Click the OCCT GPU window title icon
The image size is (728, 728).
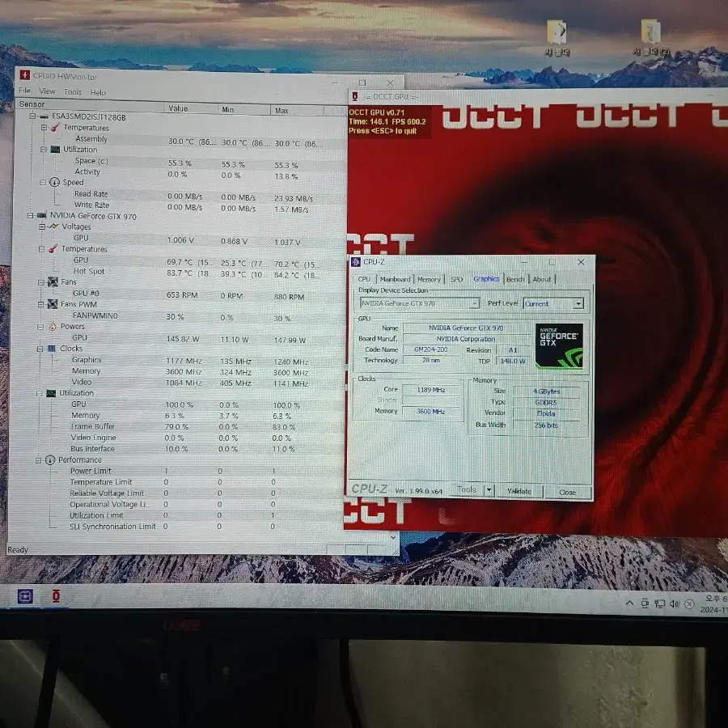(355, 96)
